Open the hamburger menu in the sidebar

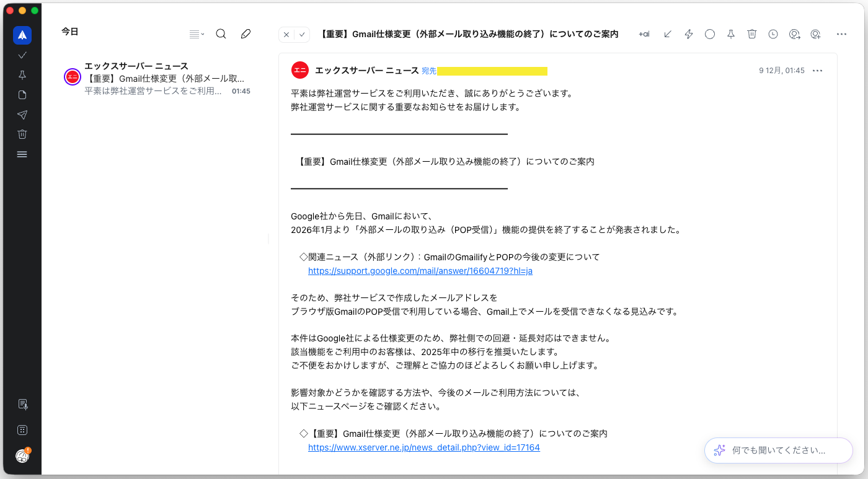[22, 154]
